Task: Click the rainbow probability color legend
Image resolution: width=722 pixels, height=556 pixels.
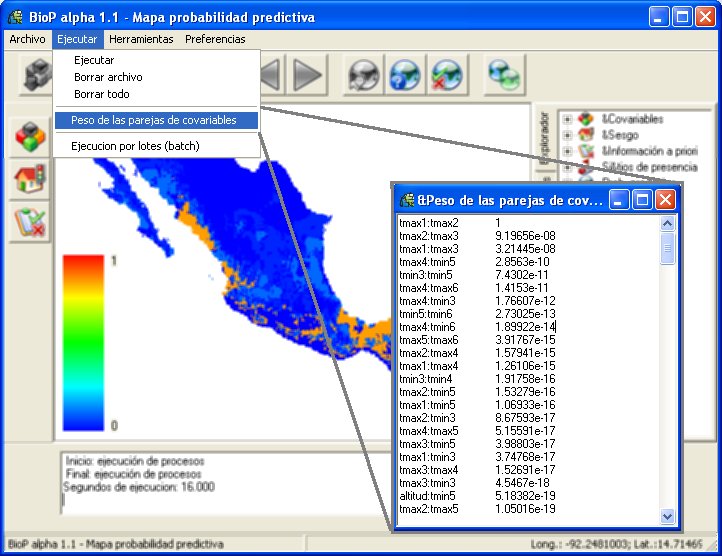Action: (83, 343)
